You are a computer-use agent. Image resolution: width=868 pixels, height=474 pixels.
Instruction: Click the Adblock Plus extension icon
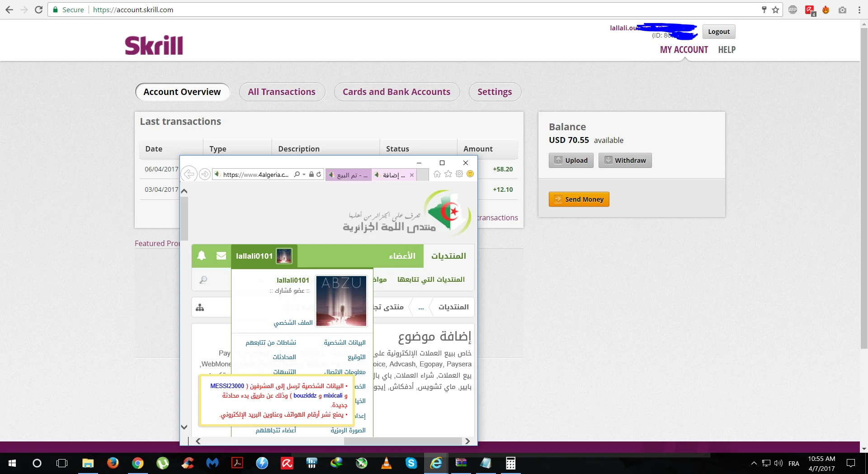pos(793,10)
